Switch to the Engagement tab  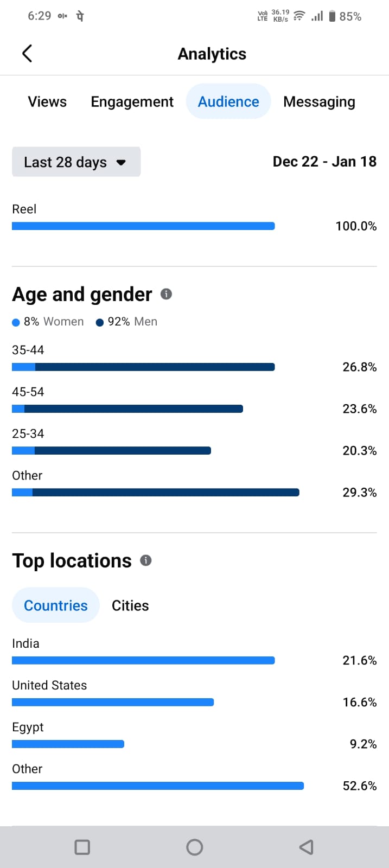point(132,101)
